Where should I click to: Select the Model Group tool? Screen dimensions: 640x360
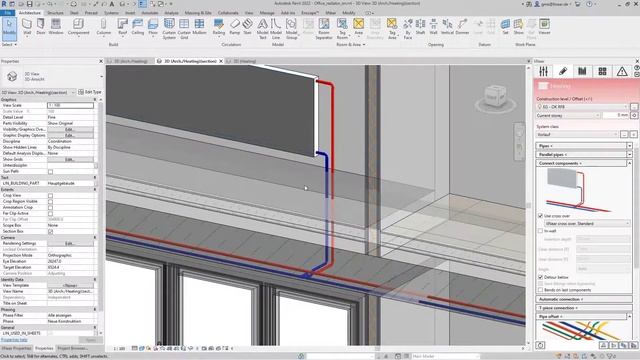click(x=291, y=29)
